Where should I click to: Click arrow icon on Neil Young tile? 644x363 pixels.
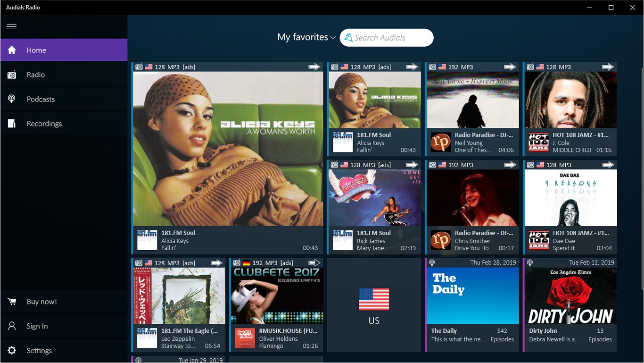510,67
